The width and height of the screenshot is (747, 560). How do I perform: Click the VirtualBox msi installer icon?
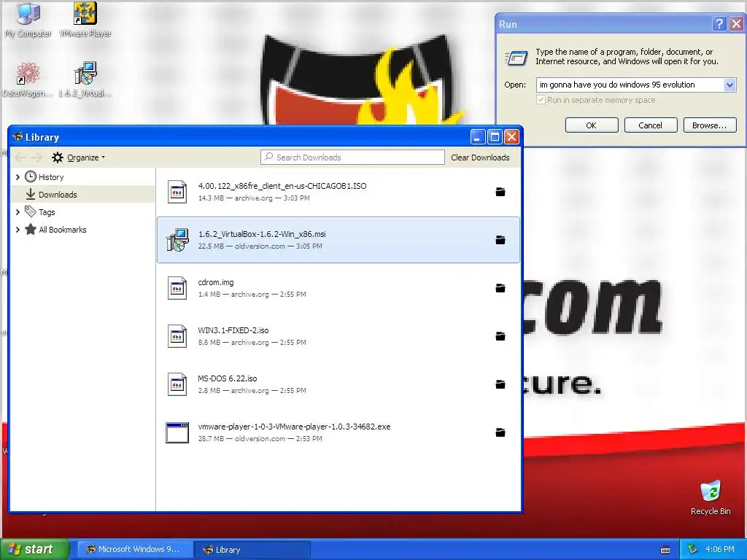[177, 240]
